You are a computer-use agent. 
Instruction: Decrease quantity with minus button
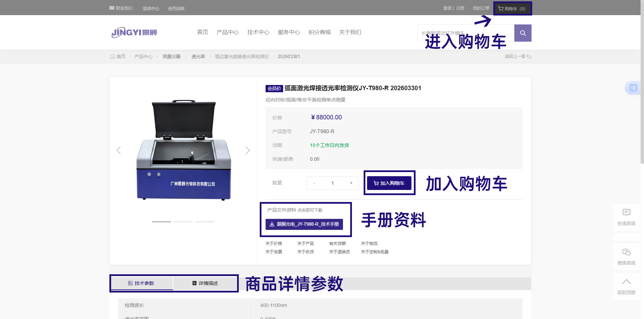[314, 183]
